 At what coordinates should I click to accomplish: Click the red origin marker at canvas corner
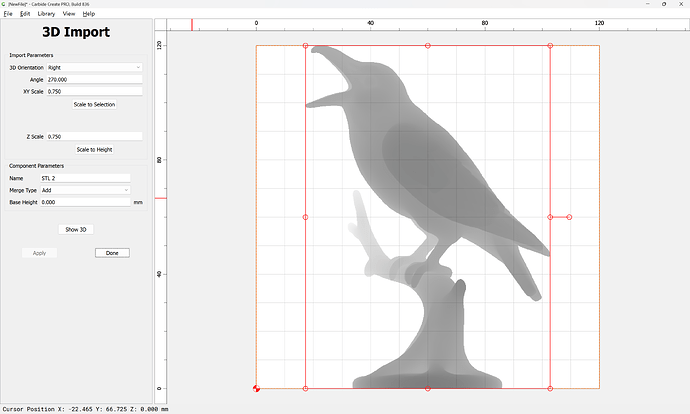point(257,388)
